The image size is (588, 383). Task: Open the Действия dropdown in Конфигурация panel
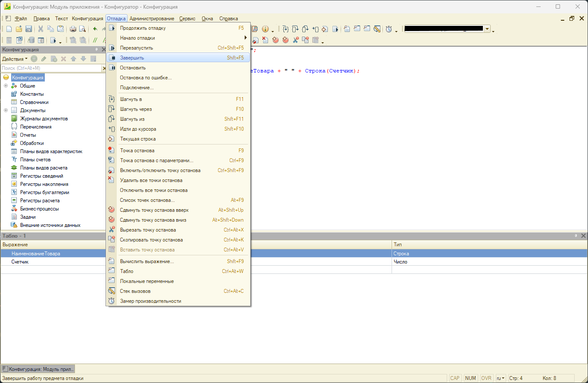15,59
